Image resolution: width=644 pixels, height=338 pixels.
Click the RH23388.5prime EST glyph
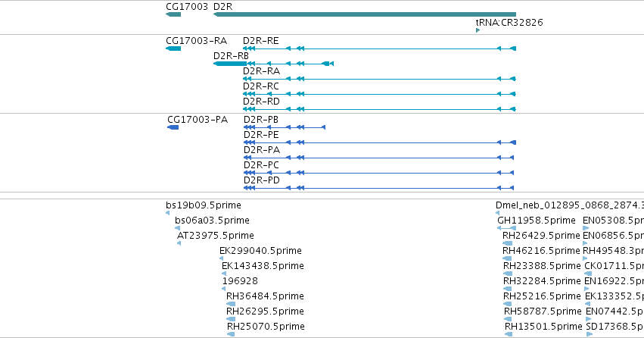pos(508,274)
